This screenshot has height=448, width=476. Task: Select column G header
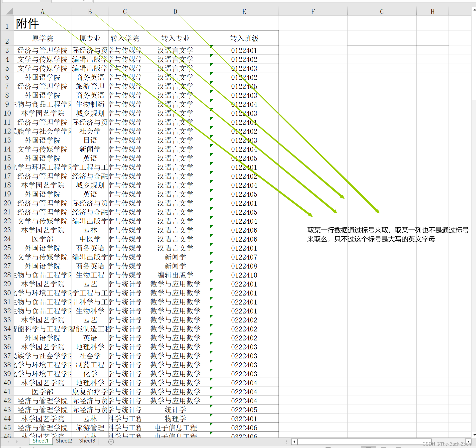[x=382, y=11]
